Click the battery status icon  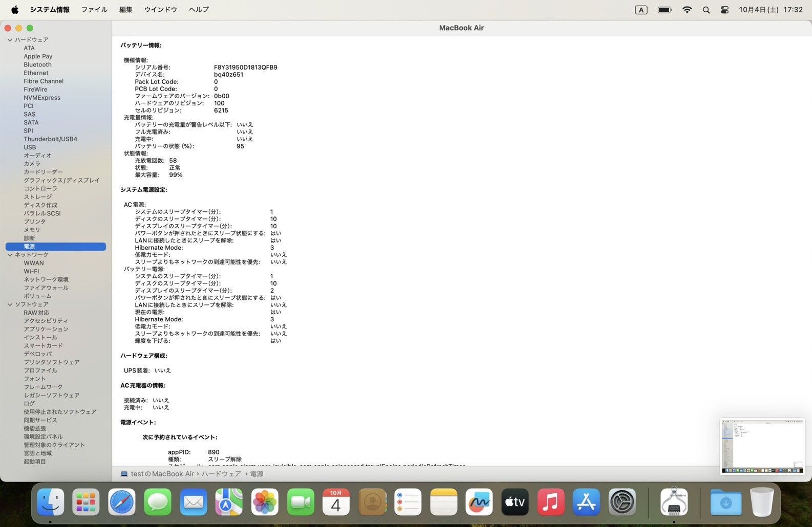pos(665,10)
